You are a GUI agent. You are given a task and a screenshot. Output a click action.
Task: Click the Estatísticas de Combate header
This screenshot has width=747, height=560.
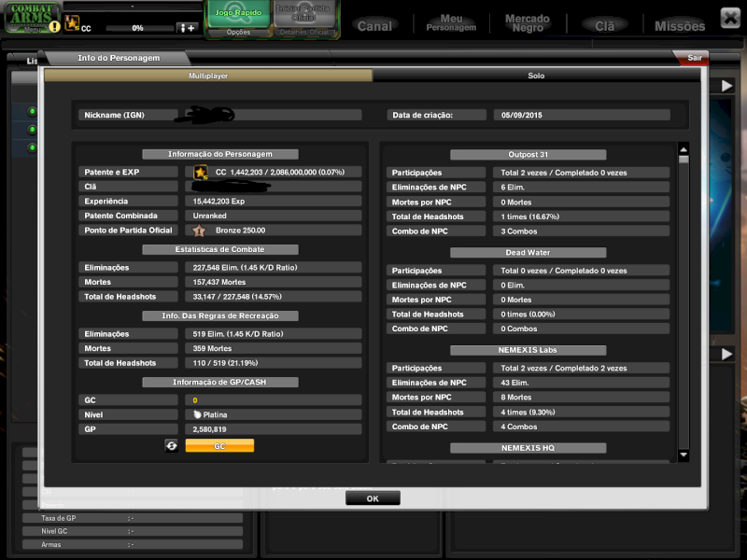[220, 249]
